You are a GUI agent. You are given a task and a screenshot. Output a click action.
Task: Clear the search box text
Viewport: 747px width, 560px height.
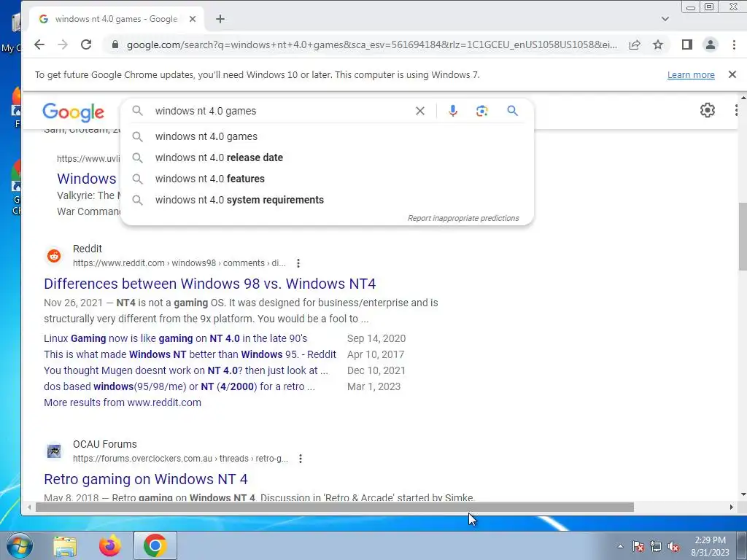pyautogui.click(x=419, y=111)
